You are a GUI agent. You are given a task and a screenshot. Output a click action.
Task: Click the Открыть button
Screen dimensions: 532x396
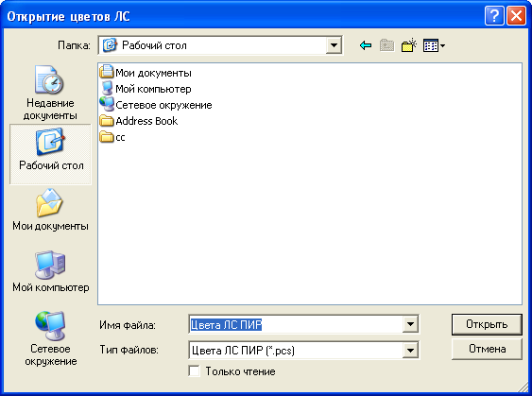point(487,324)
